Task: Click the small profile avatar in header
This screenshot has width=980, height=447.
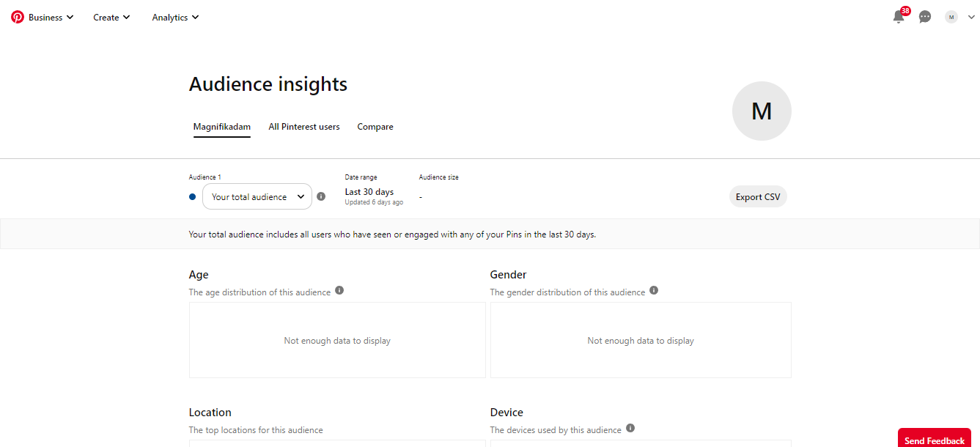Action: (951, 17)
